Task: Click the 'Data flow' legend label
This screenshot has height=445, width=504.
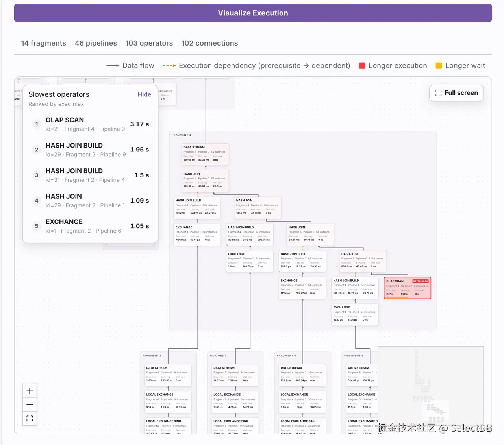Action: tap(138, 66)
